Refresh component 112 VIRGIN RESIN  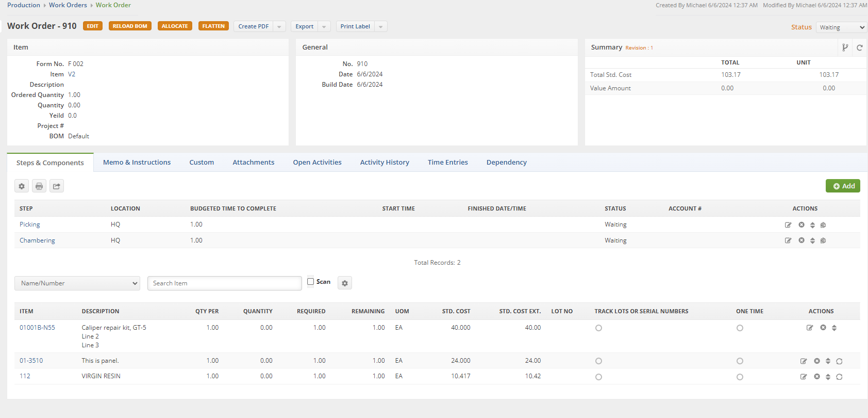[x=839, y=377]
